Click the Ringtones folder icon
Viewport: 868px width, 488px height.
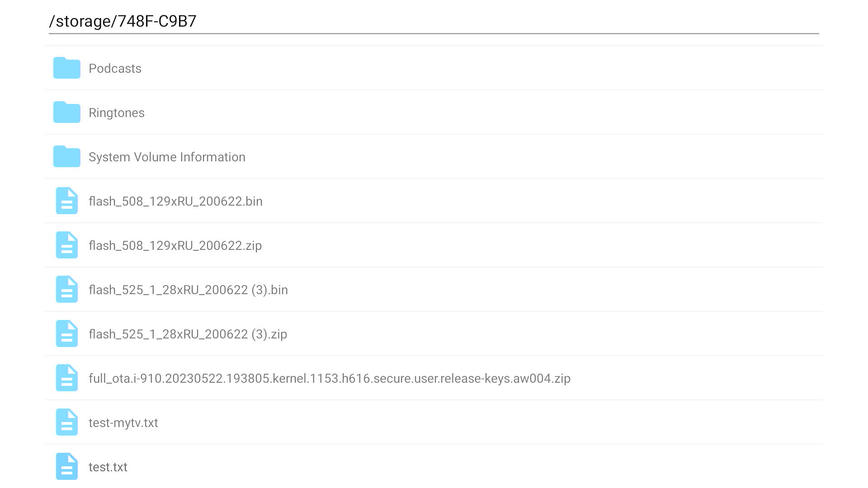pos(67,112)
